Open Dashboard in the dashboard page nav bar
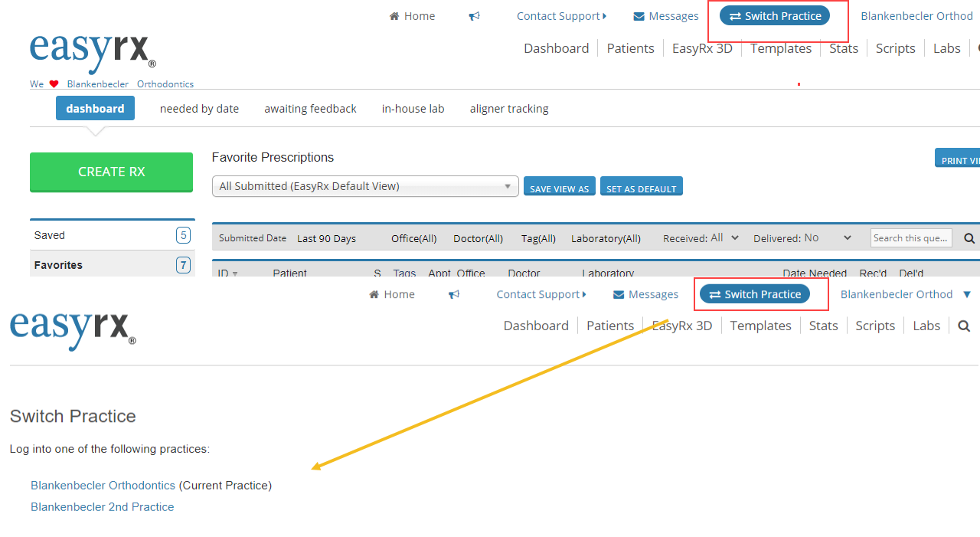 coord(556,48)
